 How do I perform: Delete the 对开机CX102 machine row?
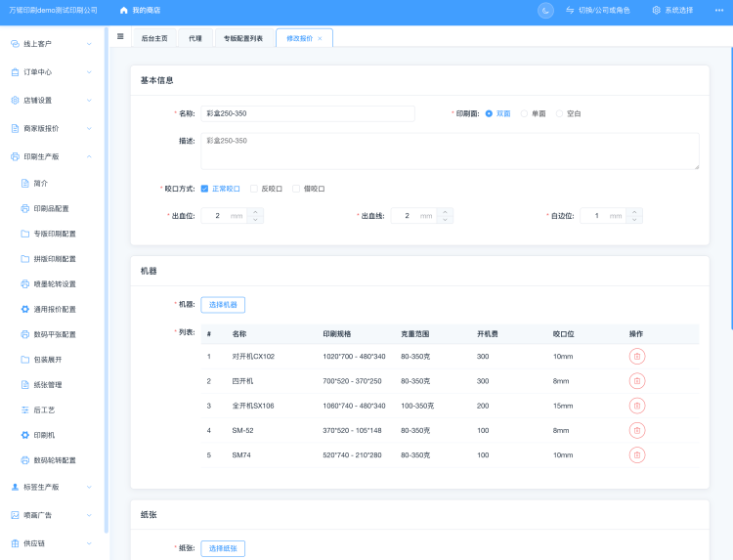coord(636,356)
